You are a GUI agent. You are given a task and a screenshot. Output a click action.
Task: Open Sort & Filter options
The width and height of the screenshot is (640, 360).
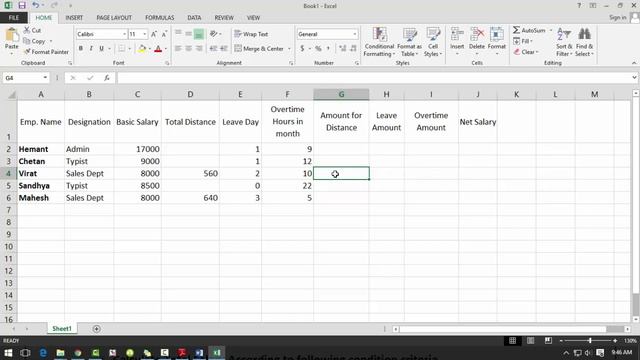[x=564, y=42]
